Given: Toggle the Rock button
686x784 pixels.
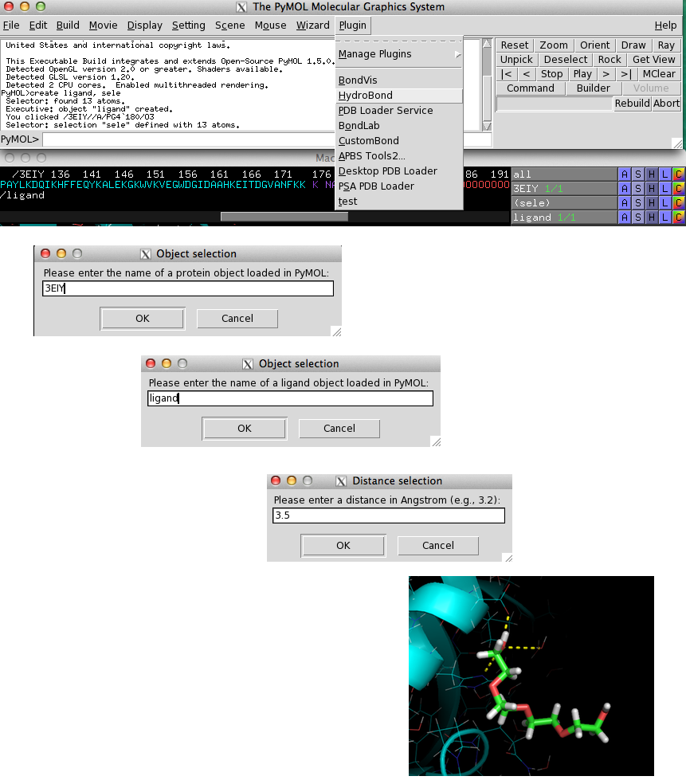Looking at the screenshot, I should (x=610, y=60).
